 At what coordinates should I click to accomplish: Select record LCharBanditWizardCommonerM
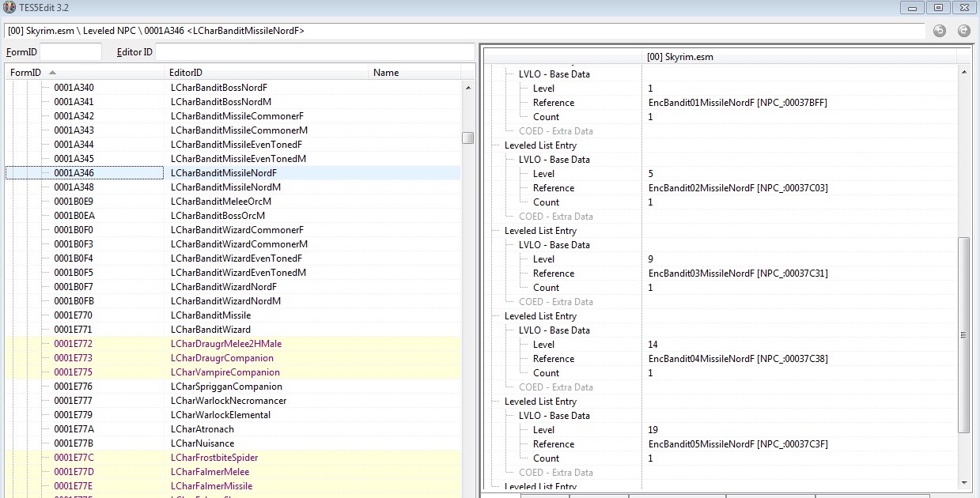coord(233,244)
